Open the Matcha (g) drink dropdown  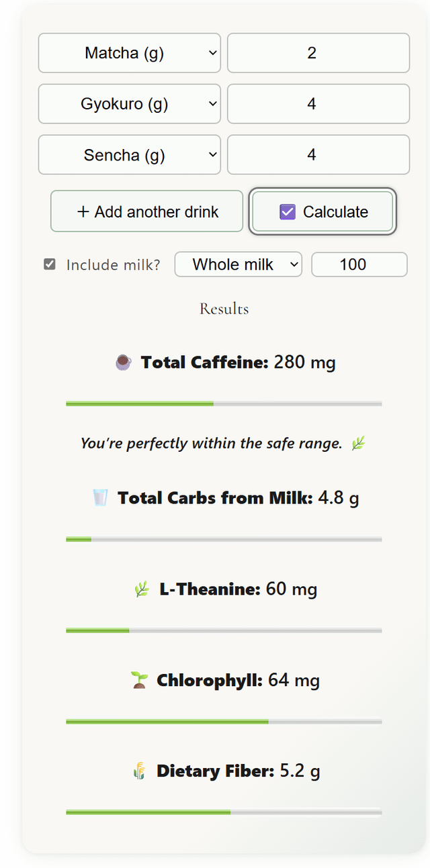click(x=130, y=53)
